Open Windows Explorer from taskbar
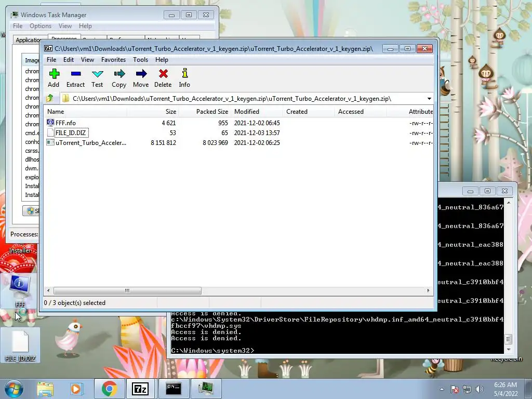 [x=45, y=389]
